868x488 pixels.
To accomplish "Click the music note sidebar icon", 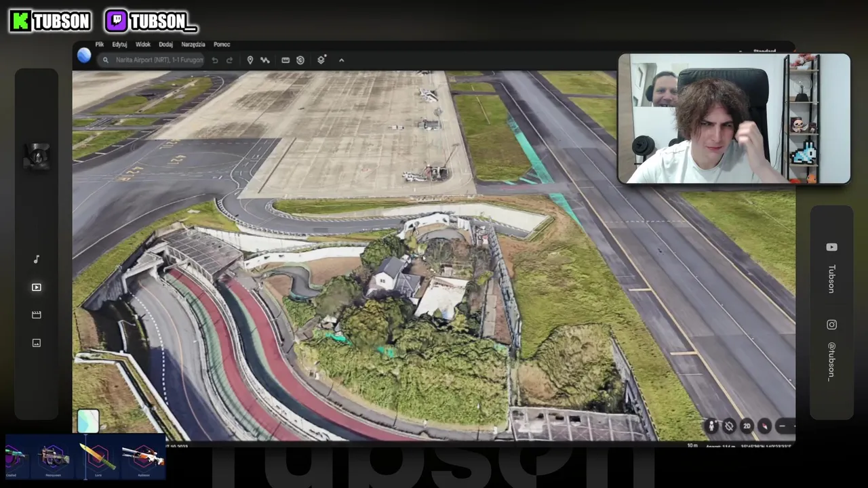I will pyautogui.click(x=37, y=259).
